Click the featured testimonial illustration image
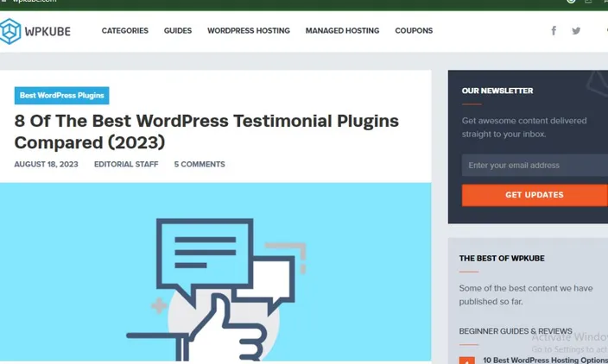 point(216,273)
